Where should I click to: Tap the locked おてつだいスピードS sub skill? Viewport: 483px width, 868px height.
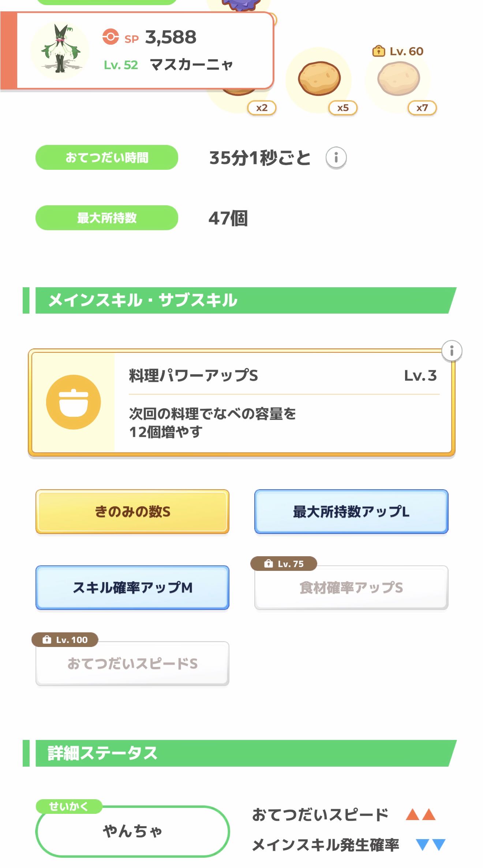pos(132,664)
